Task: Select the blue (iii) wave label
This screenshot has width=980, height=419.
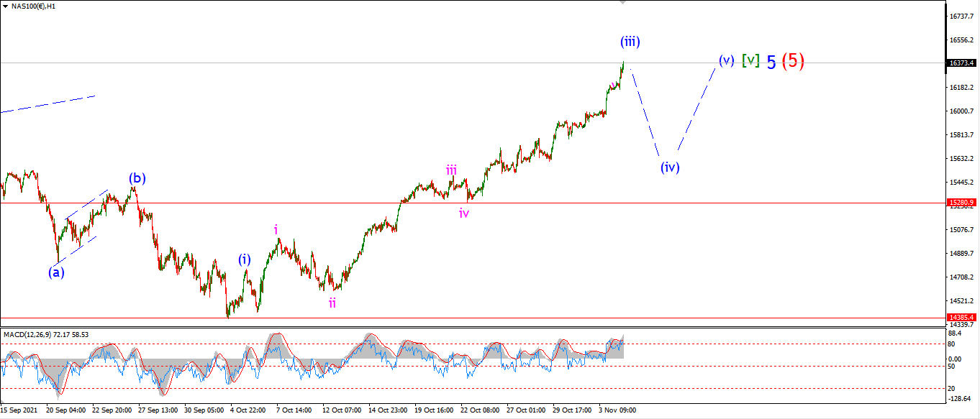Action: (630, 42)
